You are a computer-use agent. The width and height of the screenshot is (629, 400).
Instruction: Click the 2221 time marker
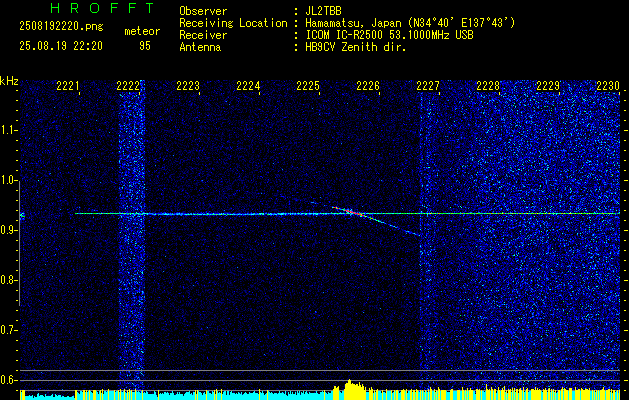(68, 85)
